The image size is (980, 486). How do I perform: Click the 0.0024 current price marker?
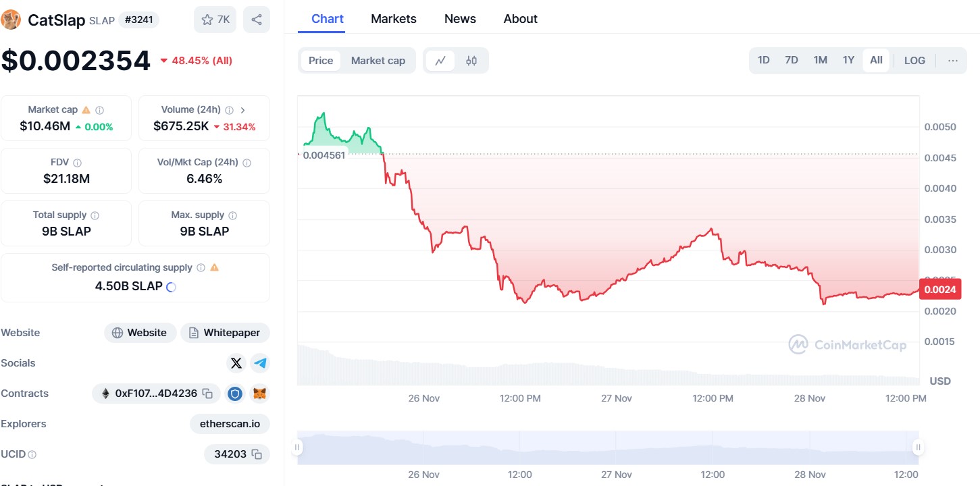[x=940, y=290]
